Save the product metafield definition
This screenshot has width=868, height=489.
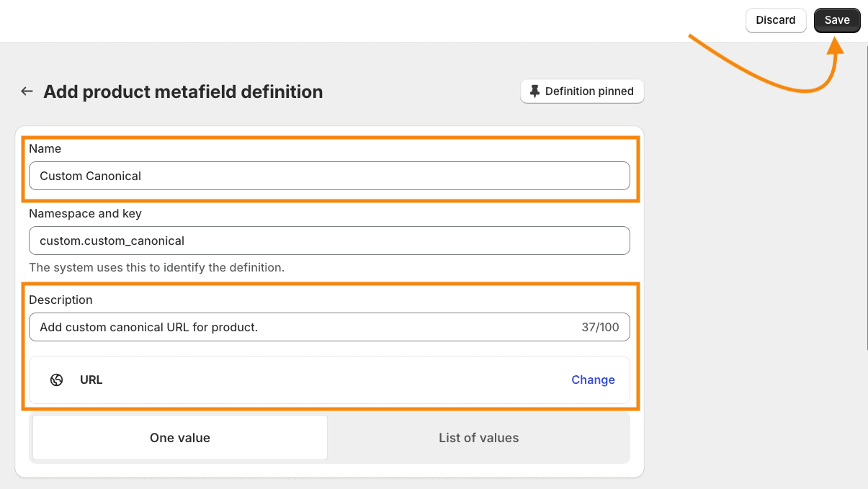point(836,20)
